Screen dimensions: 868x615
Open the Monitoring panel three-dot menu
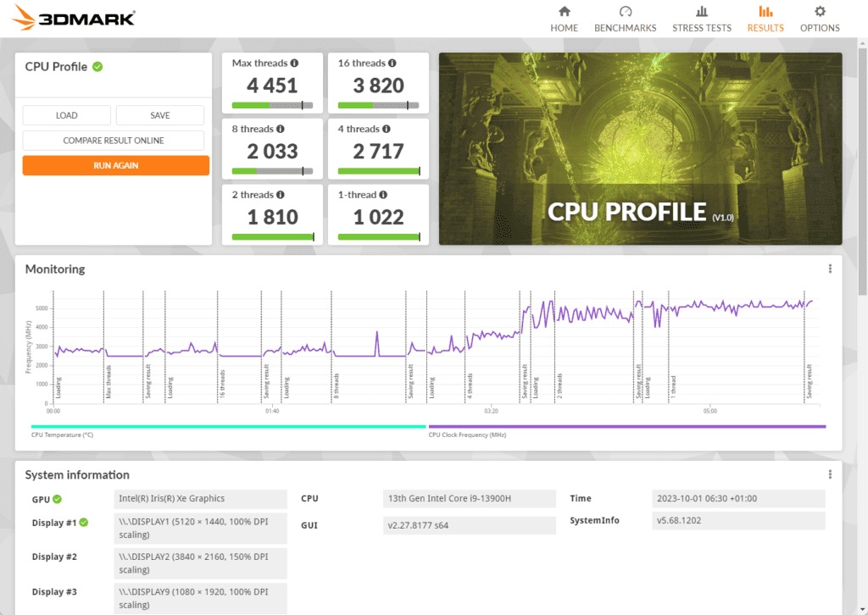830,269
